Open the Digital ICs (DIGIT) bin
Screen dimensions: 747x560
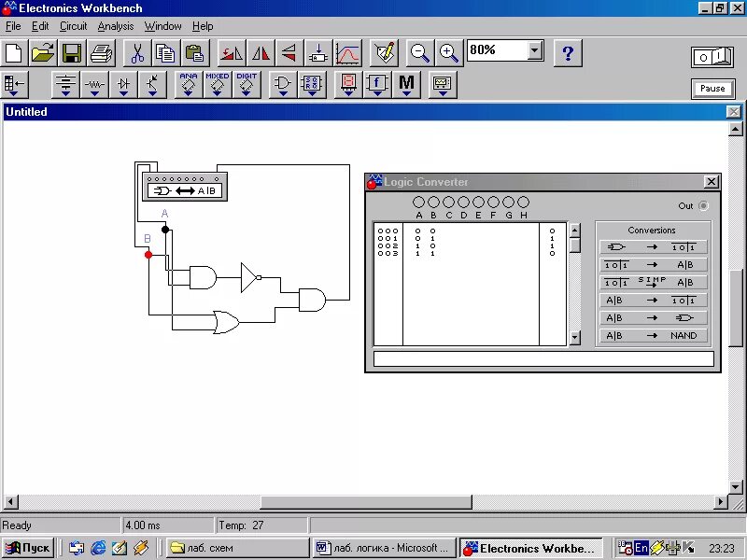(x=247, y=85)
